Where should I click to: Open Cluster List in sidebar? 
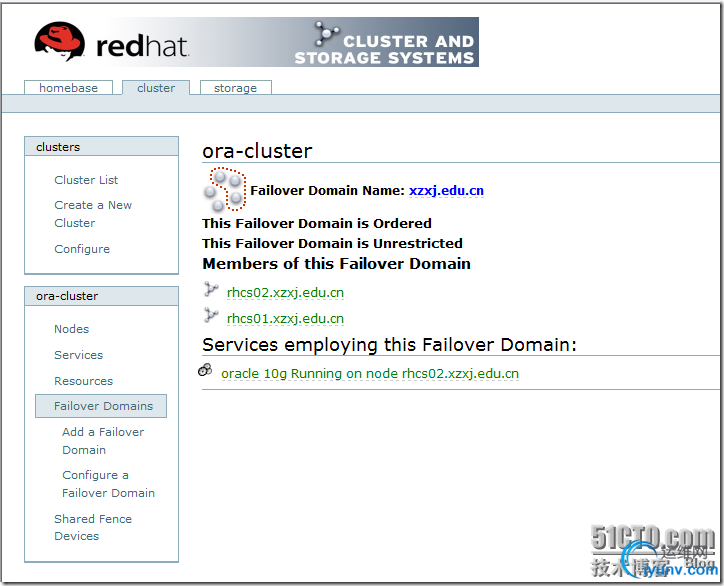click(x=86, y=180)
